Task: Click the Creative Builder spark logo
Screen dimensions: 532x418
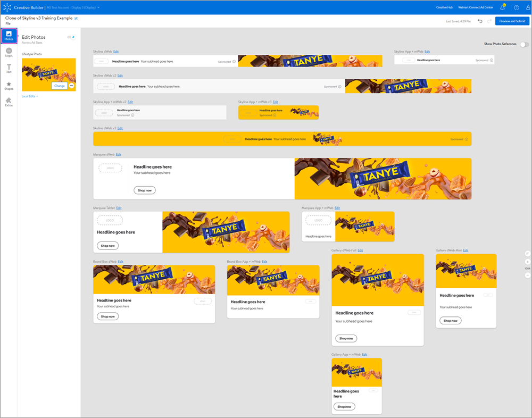Action: [7, 7]
